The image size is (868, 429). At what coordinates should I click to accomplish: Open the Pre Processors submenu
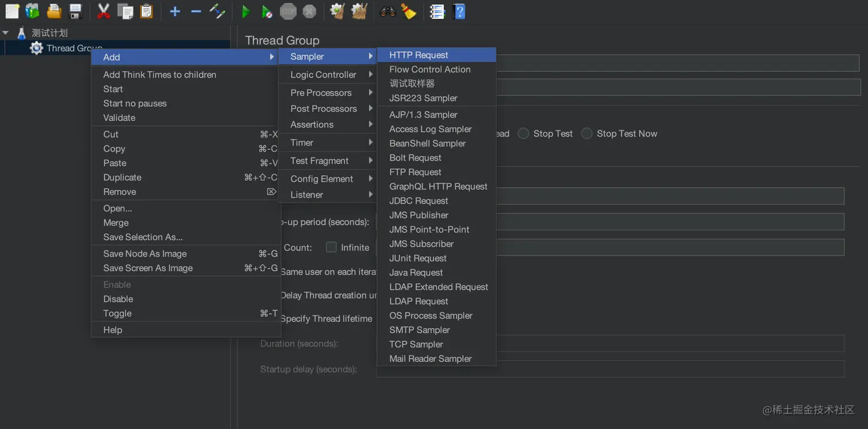[328, 92]
